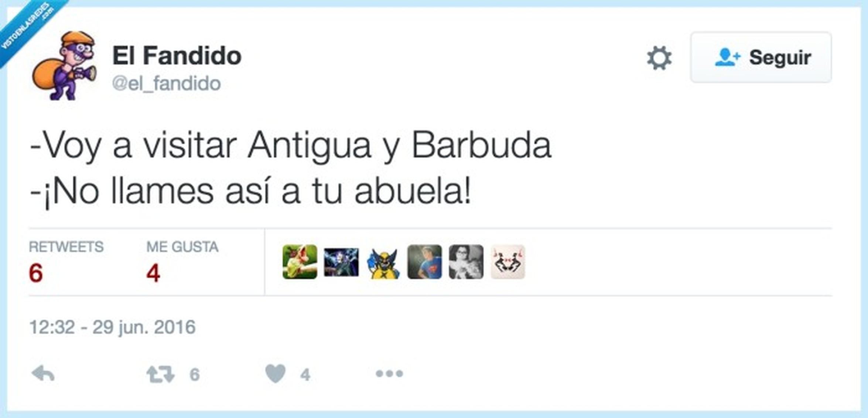Click the tweet text about Antigua y Barbuda

pos(290,168)
